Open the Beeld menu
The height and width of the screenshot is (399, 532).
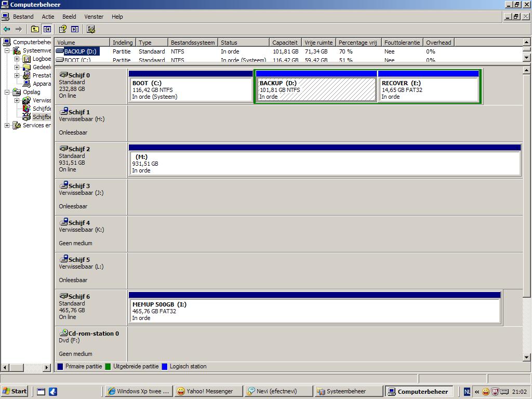pyautogui.click(x=69, y=17)
